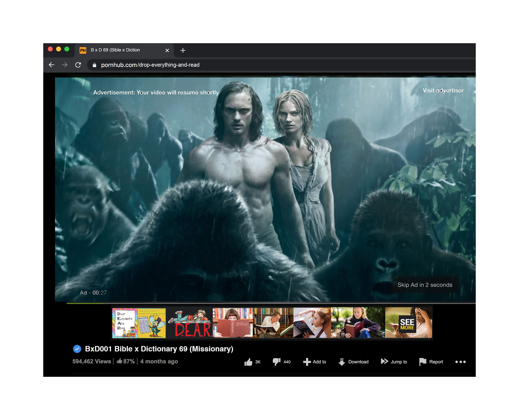Image resolution: width=519 pixels, height=420 pixels.
Task: Open the three-dots more options menu
Action: 460,362
